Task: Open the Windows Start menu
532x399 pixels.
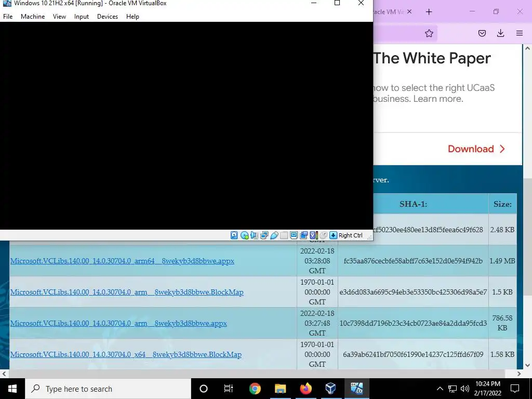Action: pos(12,389)
